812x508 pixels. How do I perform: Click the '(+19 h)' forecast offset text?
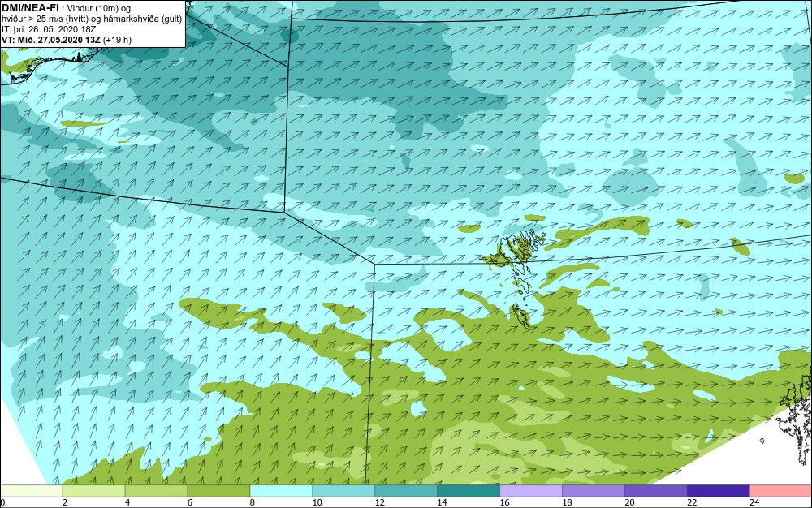pyautogui.click(x=118, y=40)
